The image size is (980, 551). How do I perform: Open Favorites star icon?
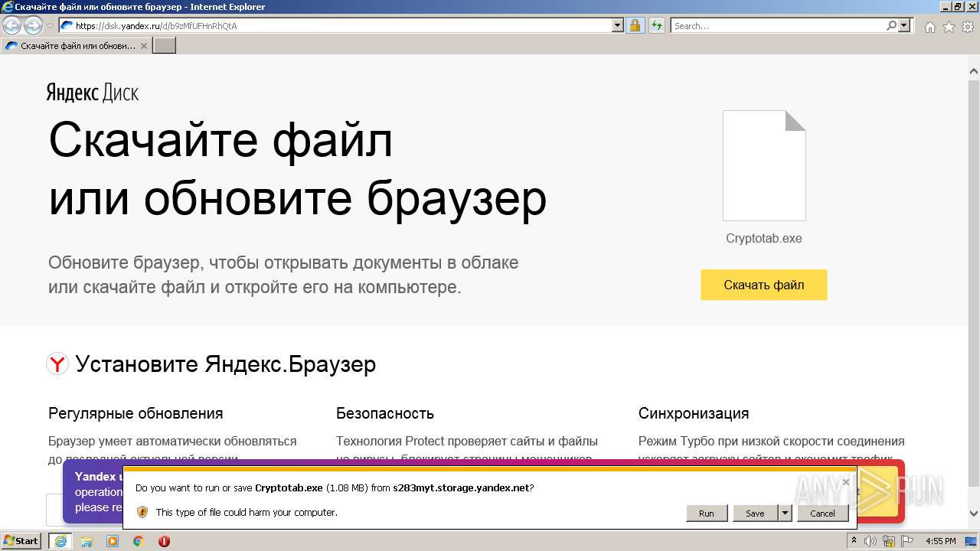click(949, 27)
